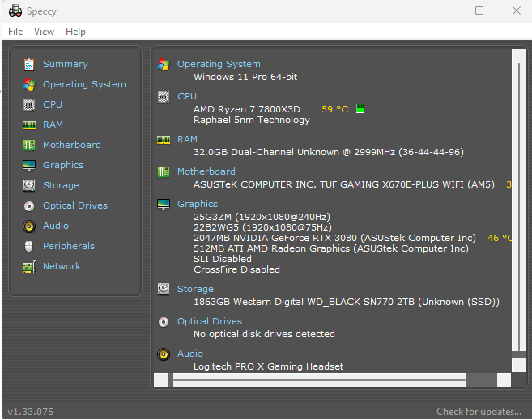Select Graphics in the left sidebar
This screenshot has height=419, width=532.
[63, 165]
